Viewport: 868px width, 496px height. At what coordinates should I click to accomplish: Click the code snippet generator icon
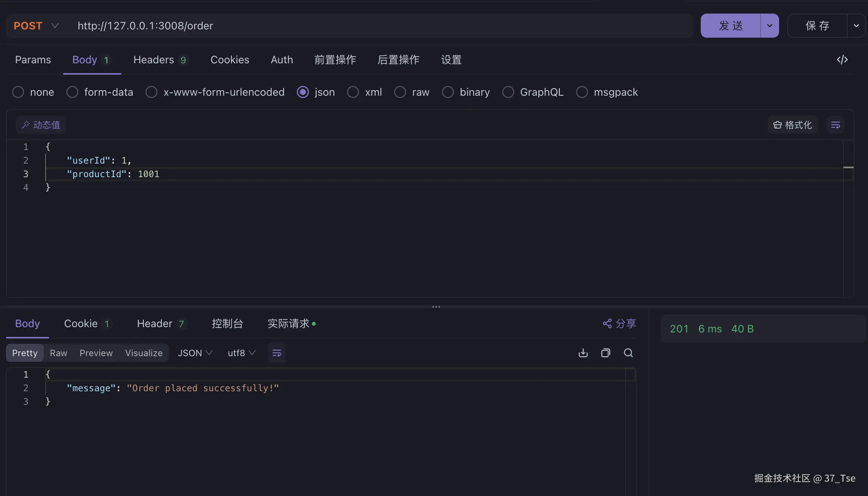842,60
